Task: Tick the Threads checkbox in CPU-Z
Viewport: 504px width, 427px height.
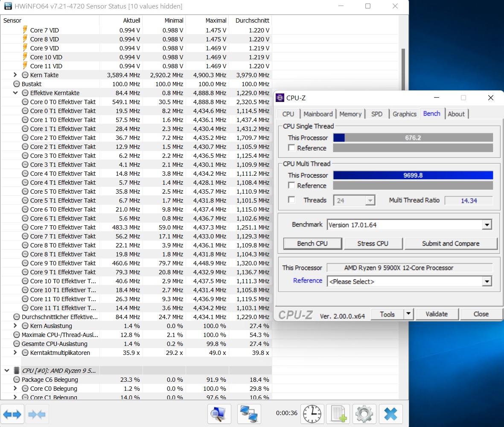Action: coord(291,200)
